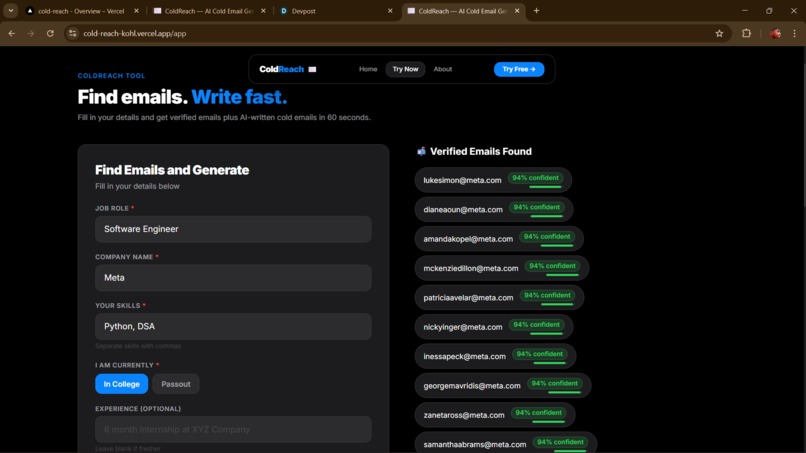
Task: Bookmark this page with star icon
Action: [x=719, y=33]
